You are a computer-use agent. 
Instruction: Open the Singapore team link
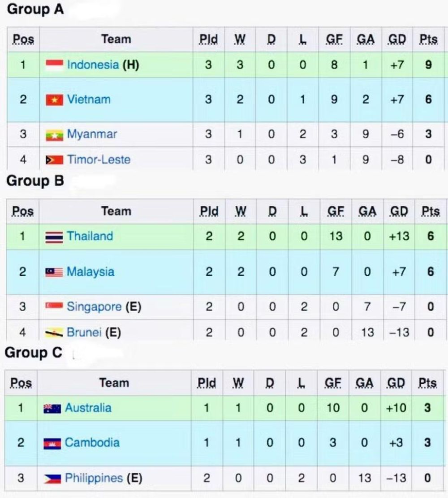click(x=94, y=307)
